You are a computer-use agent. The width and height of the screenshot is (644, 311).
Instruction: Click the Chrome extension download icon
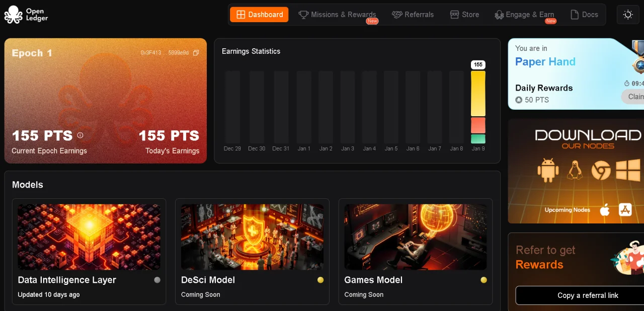click(x=601, y=171)
